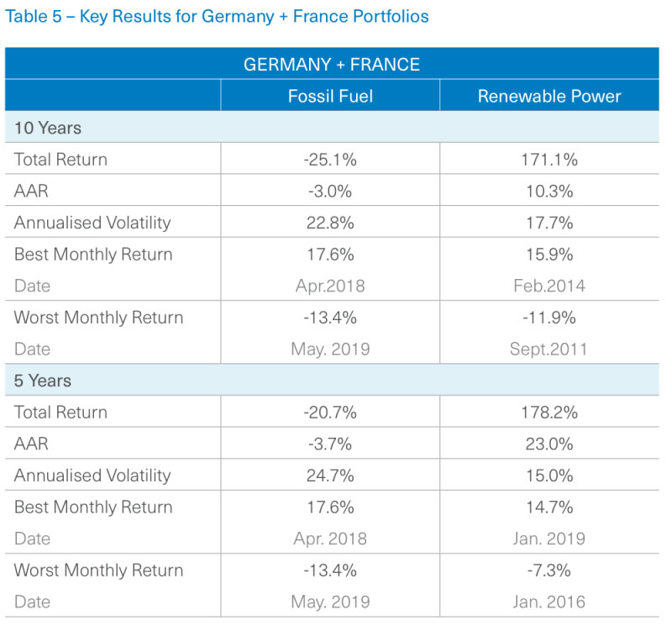672x636 pixels.
Task: Click the Table 5 Key Results title
Action: tap(217, 17)
